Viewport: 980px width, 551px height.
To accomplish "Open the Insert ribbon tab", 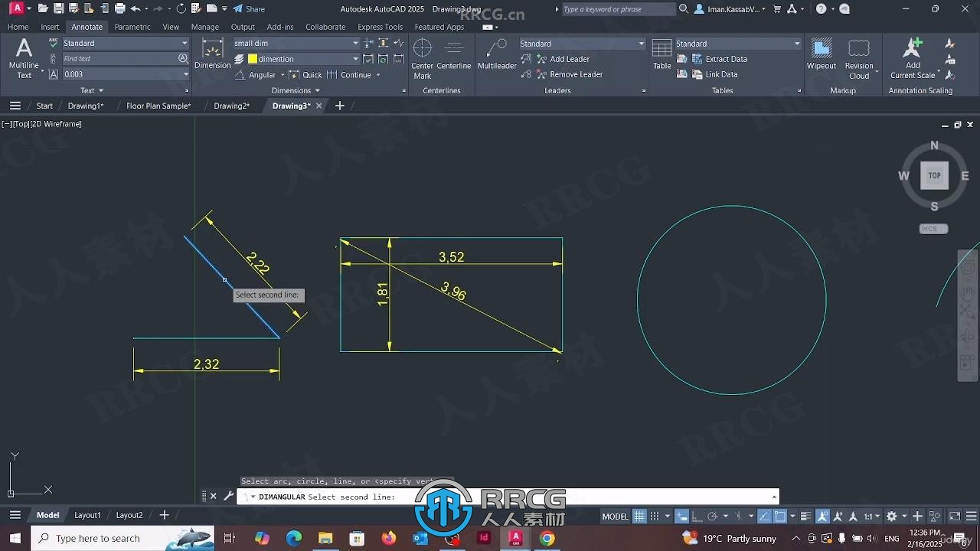I will tap(50, 27).
